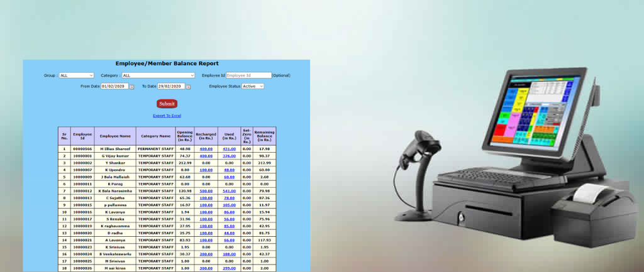
Task: Click p pullamma's 105.00 used link
Action: click(x=229, y=205)
